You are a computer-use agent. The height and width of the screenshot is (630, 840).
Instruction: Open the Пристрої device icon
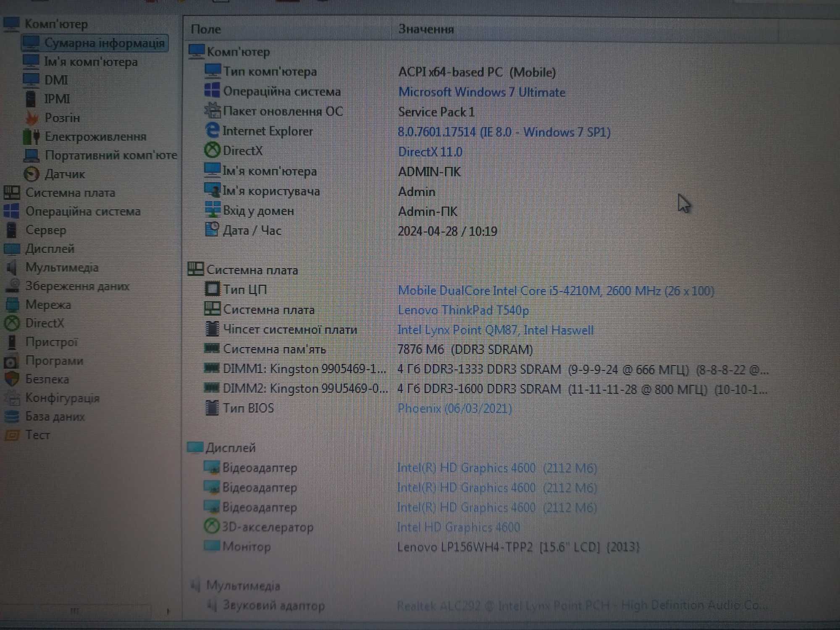point(12,342)
